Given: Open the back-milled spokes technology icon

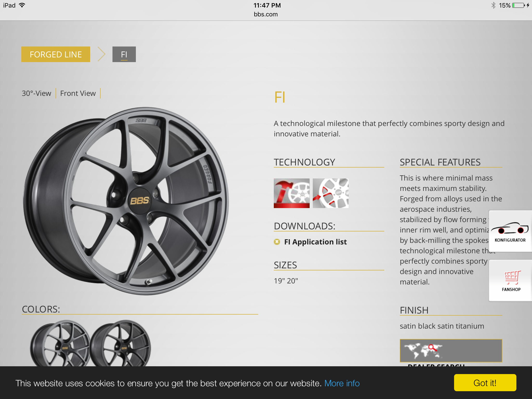Looking at the screenshot, I should [330, 193].
